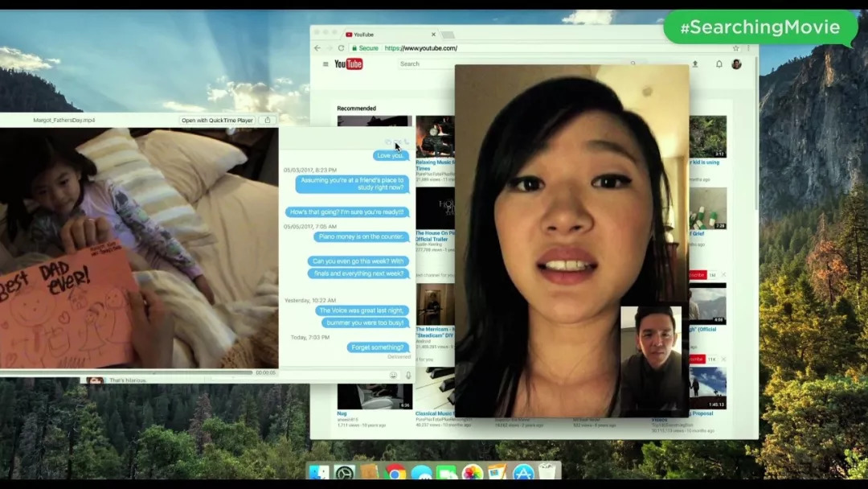The width and height of the screenshot is (868, 489).
Task: Open Pages app in the Dock
Action: [x=497, y=473]
